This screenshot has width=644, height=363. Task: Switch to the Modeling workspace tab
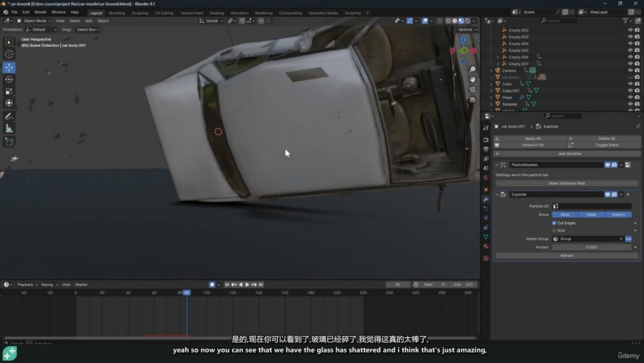click(x=117, y=13)
